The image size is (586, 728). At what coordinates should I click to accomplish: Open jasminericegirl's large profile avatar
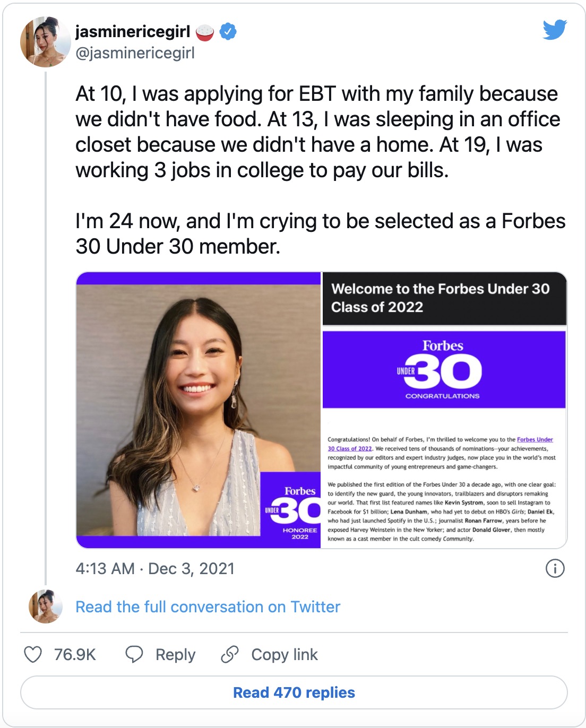pos(45,42)
